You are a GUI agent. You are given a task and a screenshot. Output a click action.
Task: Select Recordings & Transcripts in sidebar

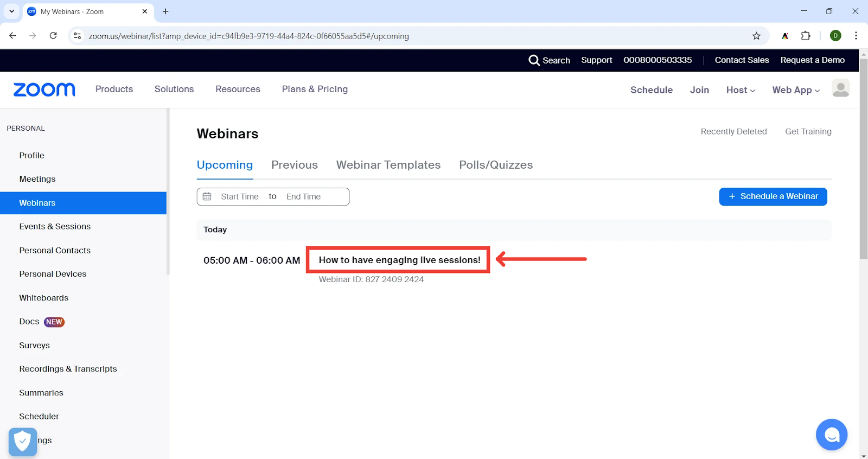68,369
